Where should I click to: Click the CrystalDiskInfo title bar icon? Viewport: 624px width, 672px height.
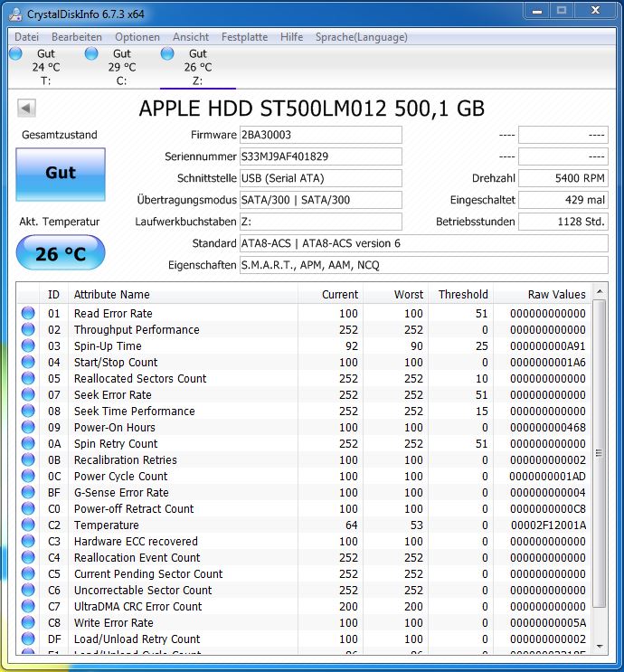[15, 14]
